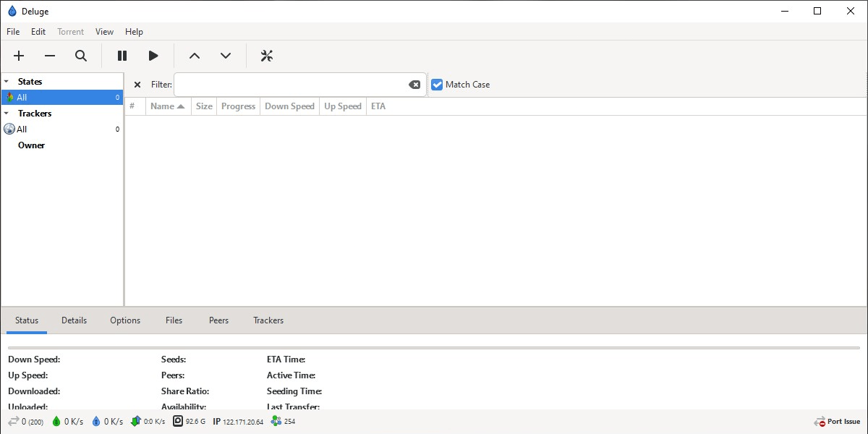Open Preferences via the wrench icon
The image size is (868, 434).
(266, 56)
